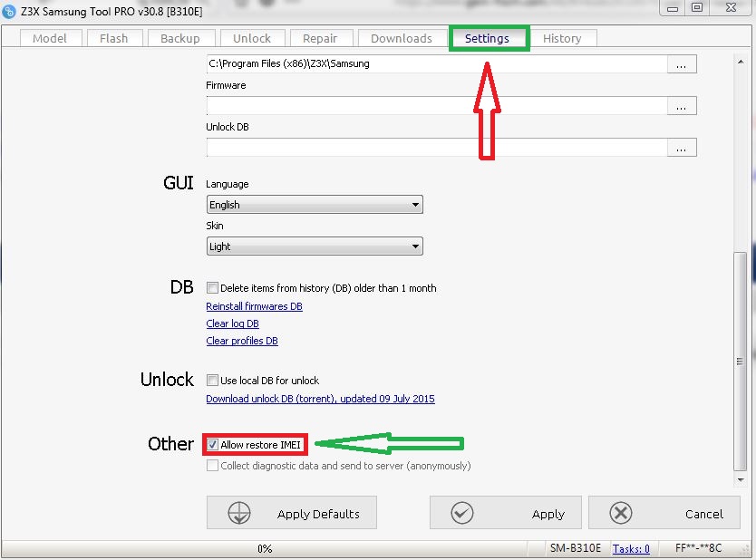The height and width of the screenshot is (560, 756).
Task: Click the vertical scrollbar thumb
Action: 740,362
